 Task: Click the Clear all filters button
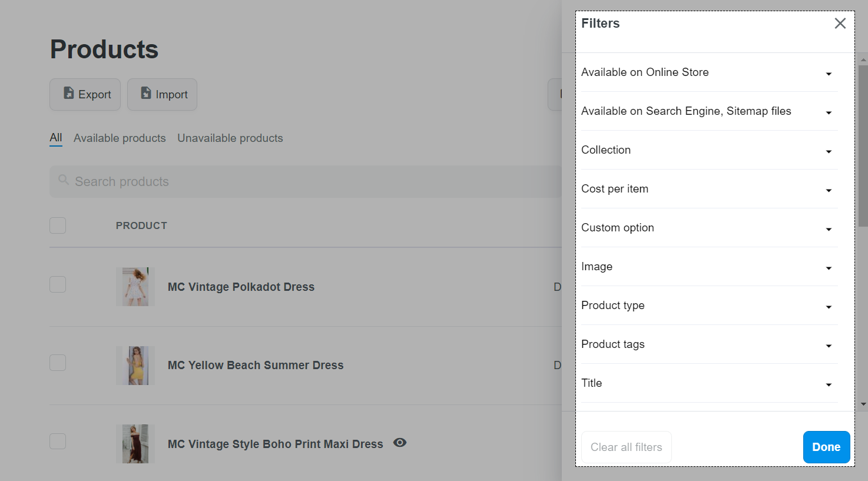(x=627, y=447)
